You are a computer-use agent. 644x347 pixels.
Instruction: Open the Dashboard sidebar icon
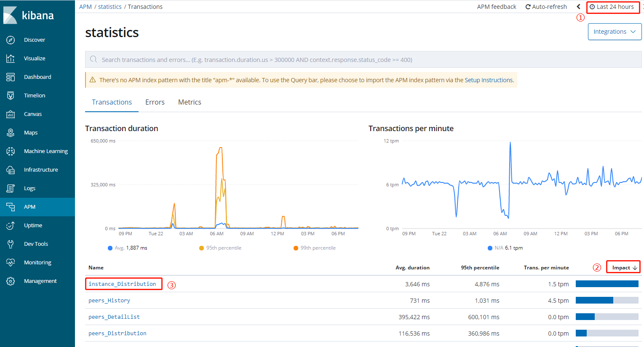click(x=11, y=77)
